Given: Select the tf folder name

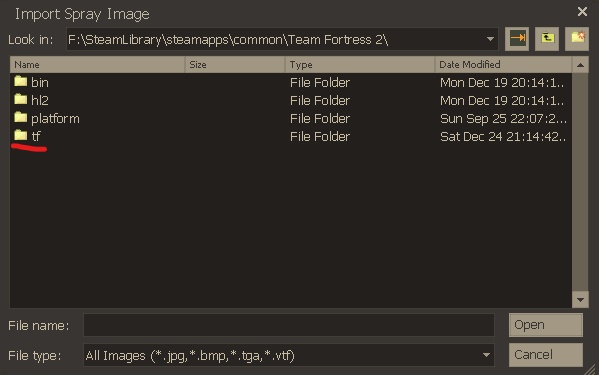Looking at the screenshot, I should point(36,136).
